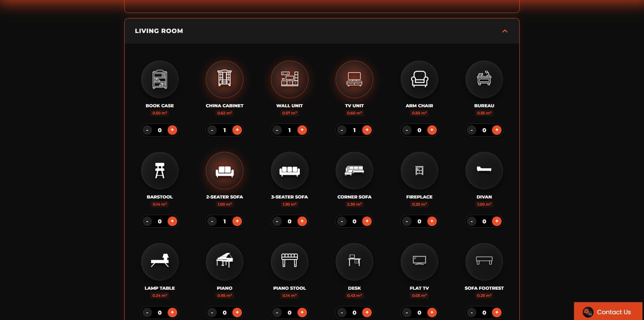Viewport: 644px width, 320px height.
Task: Decrease Barstool quantity with minus
Action: click(147, 221)
